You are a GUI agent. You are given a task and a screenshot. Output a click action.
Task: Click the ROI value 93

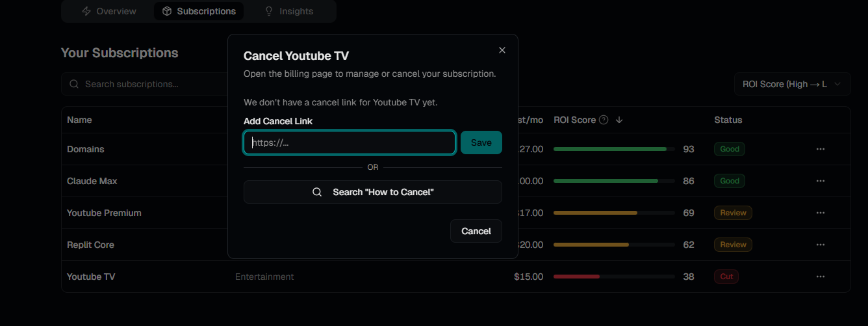(689, 149)
